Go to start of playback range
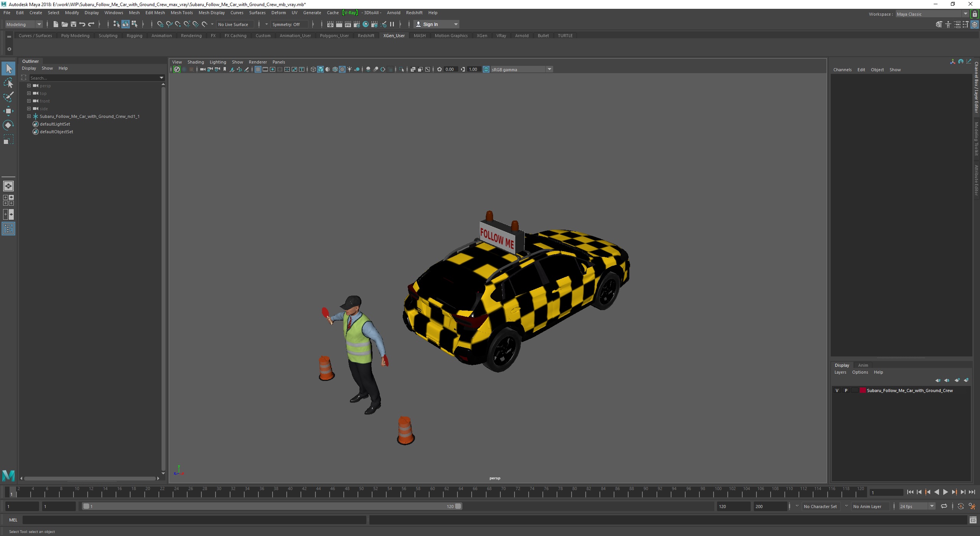The image size is (980, 536). tap(910, 492)
